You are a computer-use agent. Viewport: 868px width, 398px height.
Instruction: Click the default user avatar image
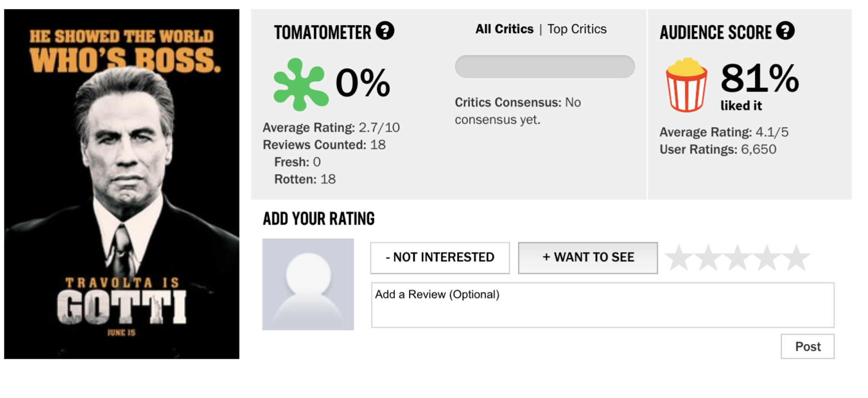coord(308,284)
